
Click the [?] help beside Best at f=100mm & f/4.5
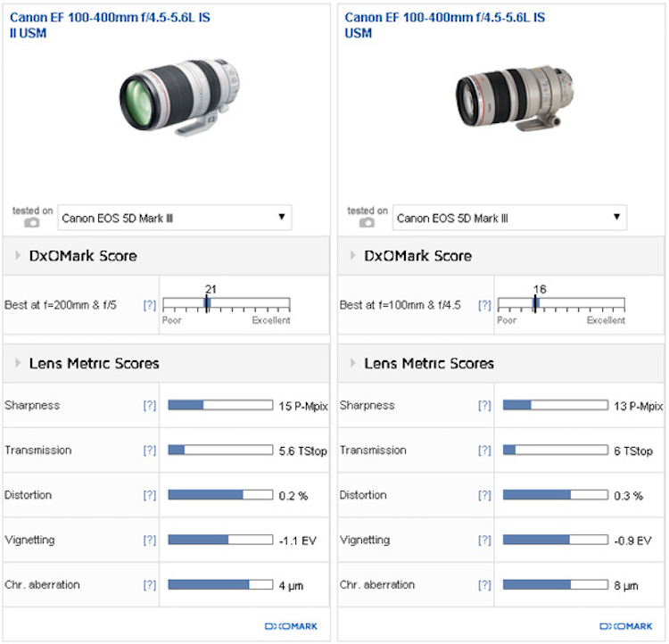pyautogui.click(x=484, y=305)
